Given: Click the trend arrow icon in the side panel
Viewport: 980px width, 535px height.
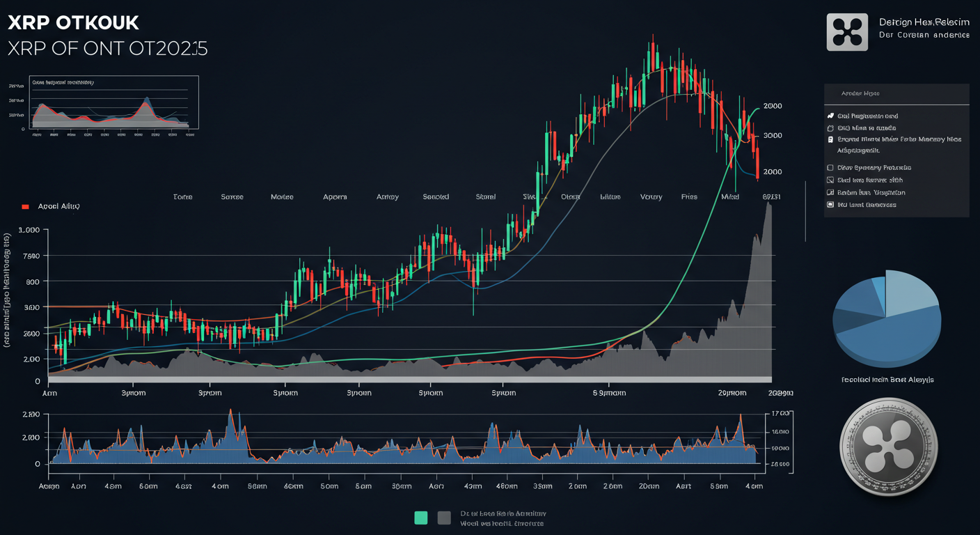Looking at the screenshot, I should (x=830, y=116).
